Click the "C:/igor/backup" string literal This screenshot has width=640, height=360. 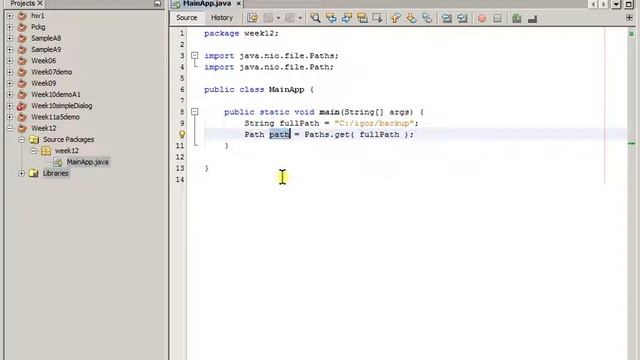(374, 123)
